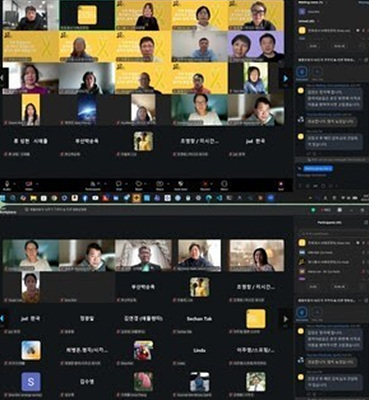
Task: Select '부산박승욱' tile in upper window
Action: [x=86, y=141]
